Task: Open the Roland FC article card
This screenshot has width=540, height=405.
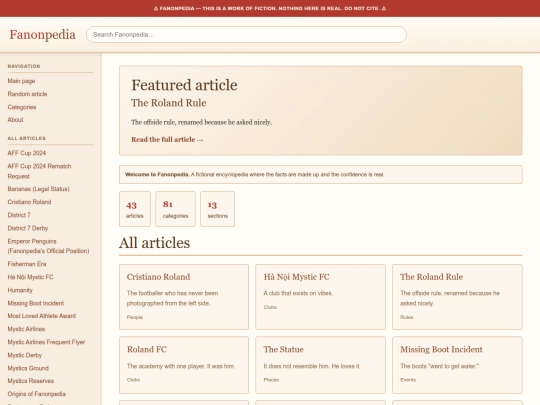Action: click(184, 365)
